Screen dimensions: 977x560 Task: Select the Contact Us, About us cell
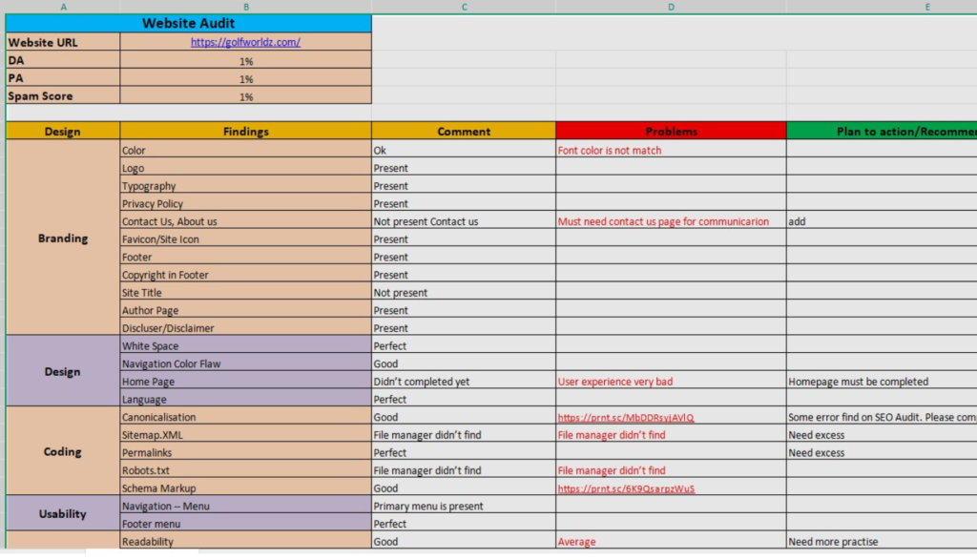click(245, 221)
